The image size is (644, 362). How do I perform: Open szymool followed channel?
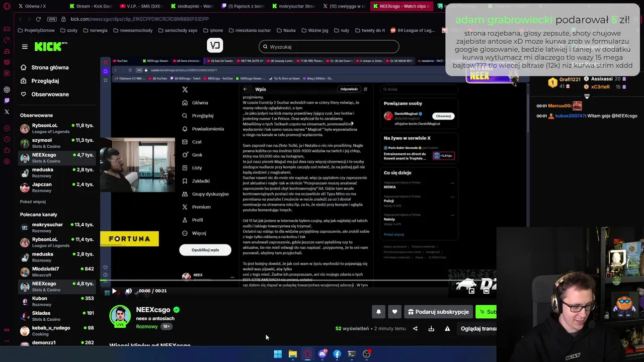tap(56, 143)
